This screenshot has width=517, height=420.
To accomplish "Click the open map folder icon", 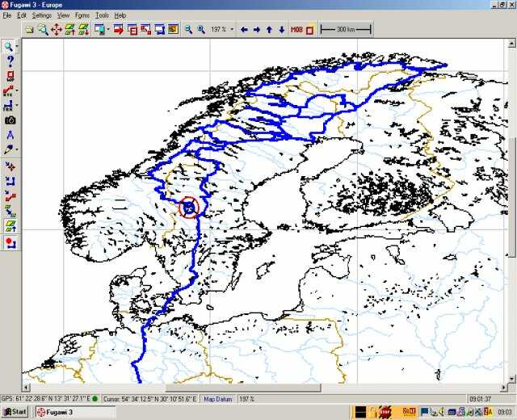I will point(29,30).
